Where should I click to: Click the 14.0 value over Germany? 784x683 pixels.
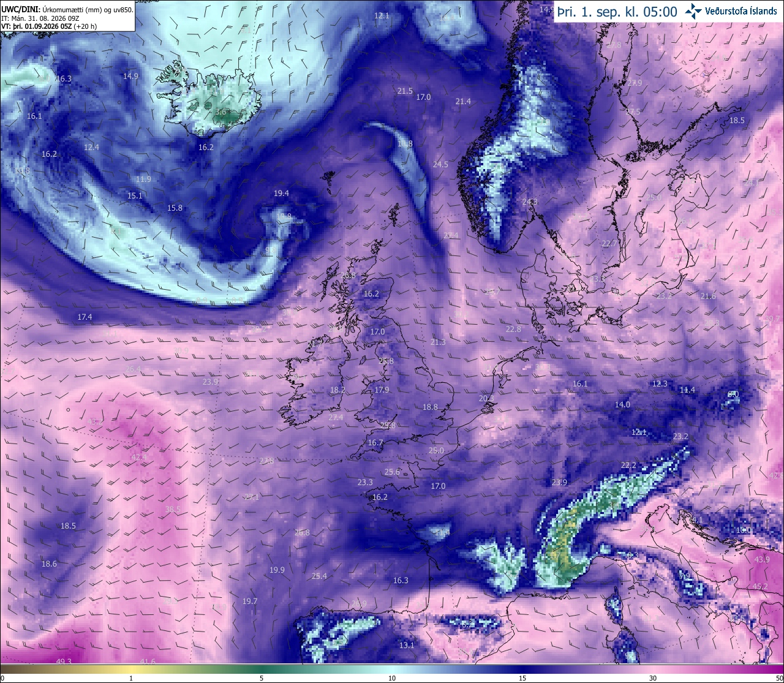[x=622, y=404]
